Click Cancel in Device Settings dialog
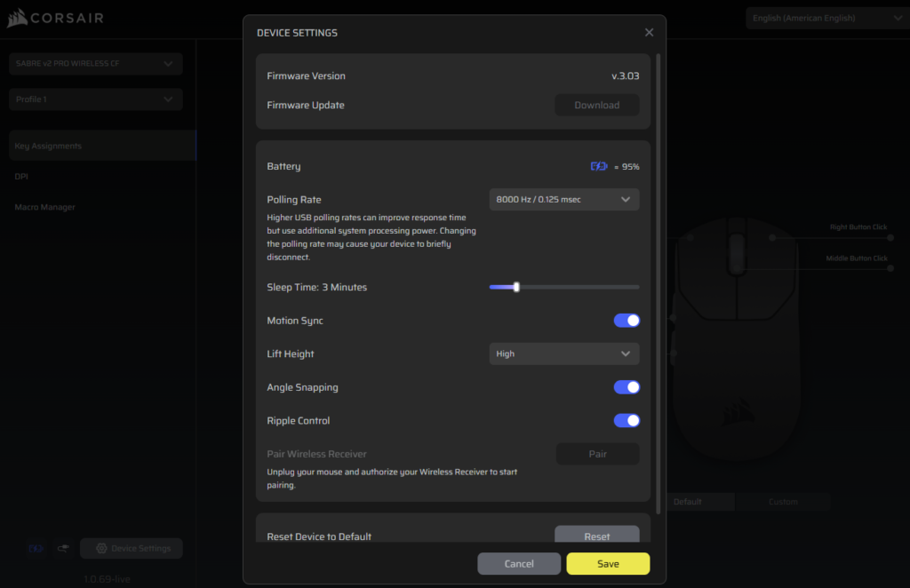The height and width of the screenshot is (588, 910). pyautogui.click(x=519, y=564)
